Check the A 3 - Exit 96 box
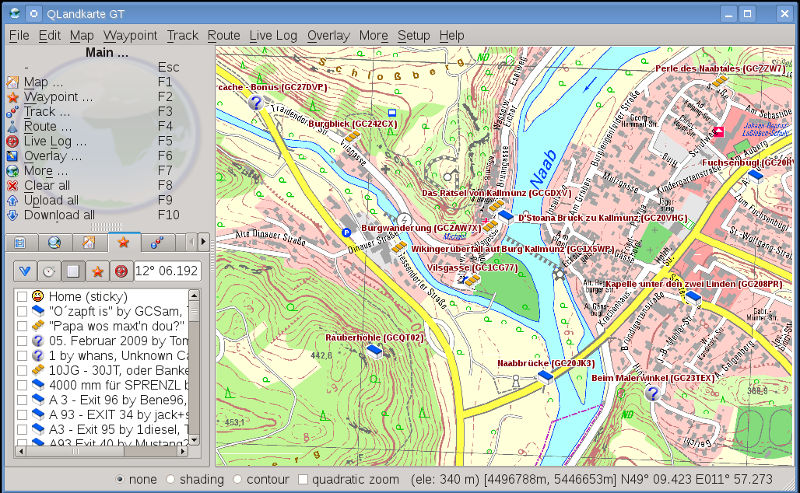Viewport: 800px width, 493px height. point(21,400)
